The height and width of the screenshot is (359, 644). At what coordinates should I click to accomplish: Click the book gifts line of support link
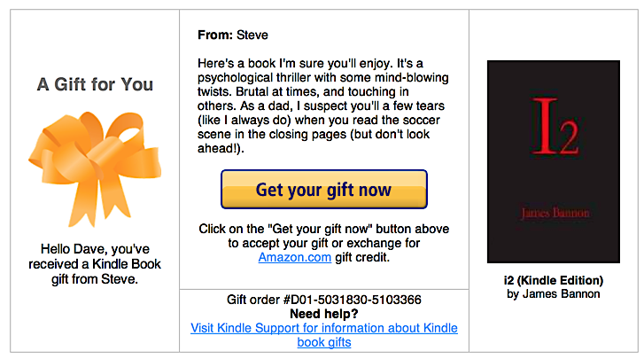(x=323, y=342)
